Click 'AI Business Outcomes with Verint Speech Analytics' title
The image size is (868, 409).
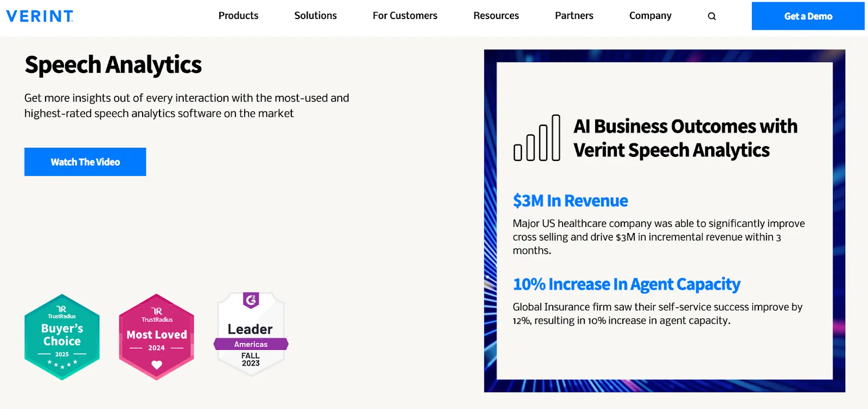pos(685,138)
